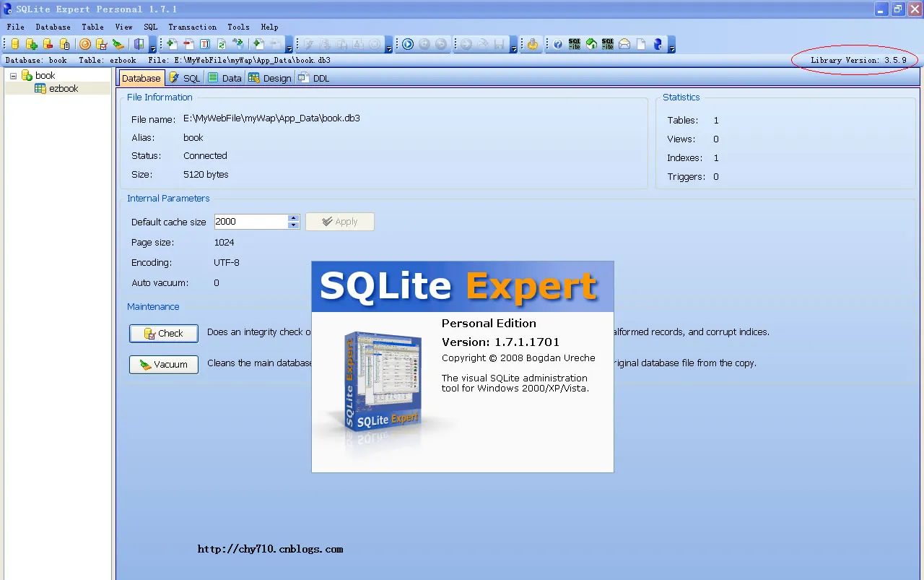Viewport: 924px width, 580px height.
Task: Select the ezbook table in the tree
Action: [64, 88]
